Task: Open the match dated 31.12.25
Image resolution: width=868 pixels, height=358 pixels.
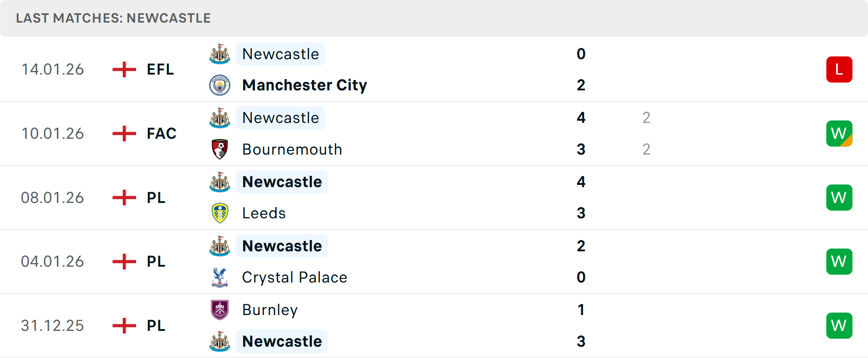Action: [52, 325]
